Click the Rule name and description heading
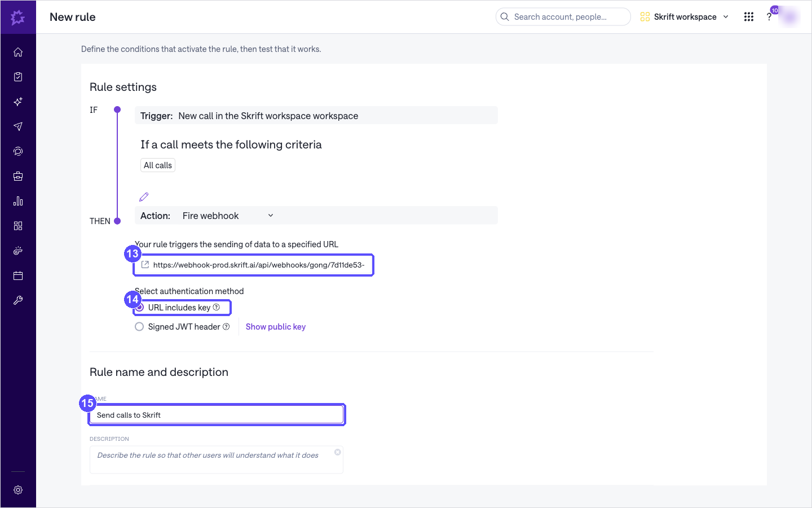This screenshot has width=812, height=508. (159, 372)
